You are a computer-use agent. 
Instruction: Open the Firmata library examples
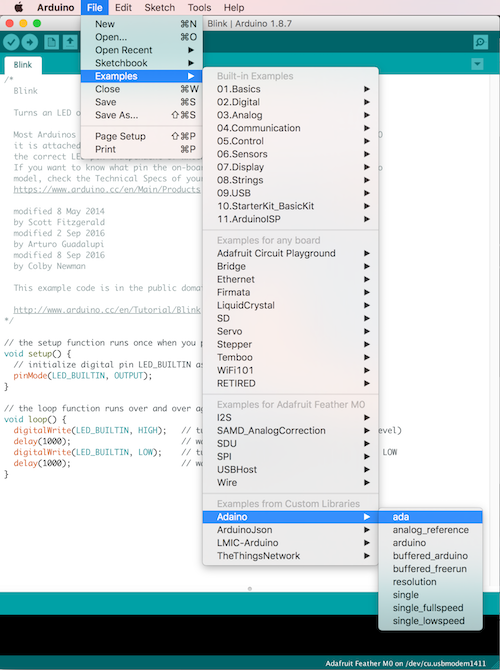tap(291, 292)
